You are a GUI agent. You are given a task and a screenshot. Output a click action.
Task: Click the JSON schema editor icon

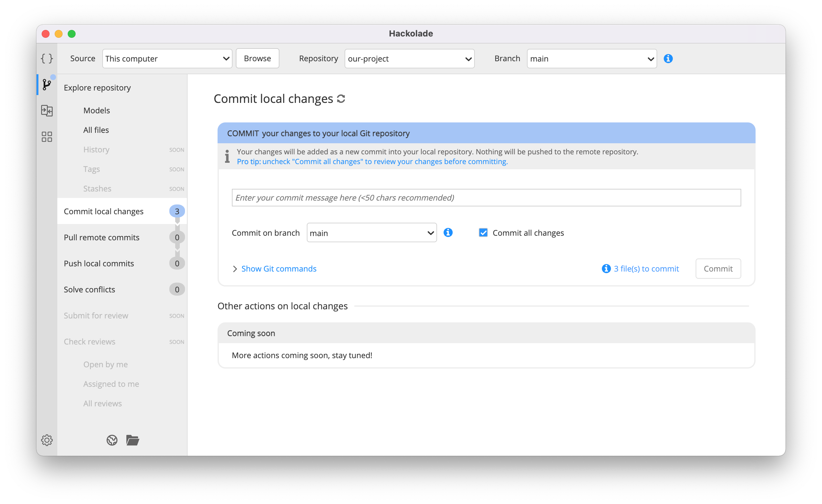(47, 59)
